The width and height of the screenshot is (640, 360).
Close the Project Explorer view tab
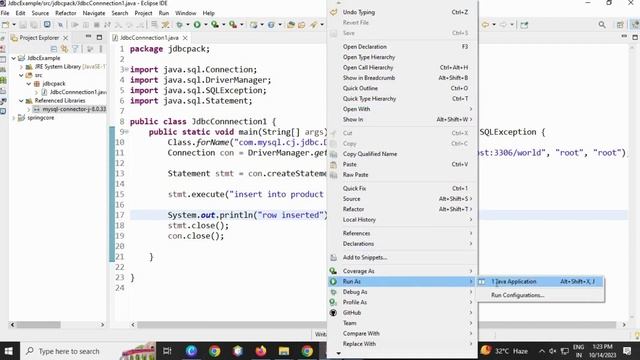point(65,38)
